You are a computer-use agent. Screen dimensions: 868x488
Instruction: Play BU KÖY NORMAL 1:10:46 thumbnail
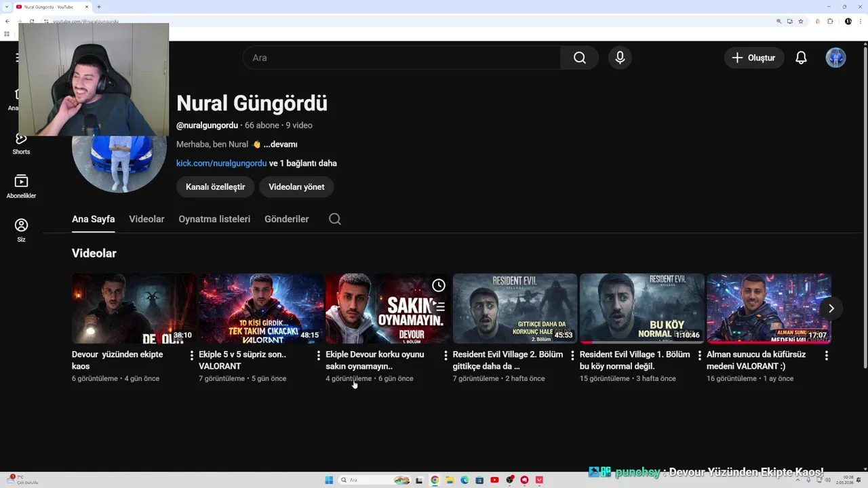click(642, 308)
